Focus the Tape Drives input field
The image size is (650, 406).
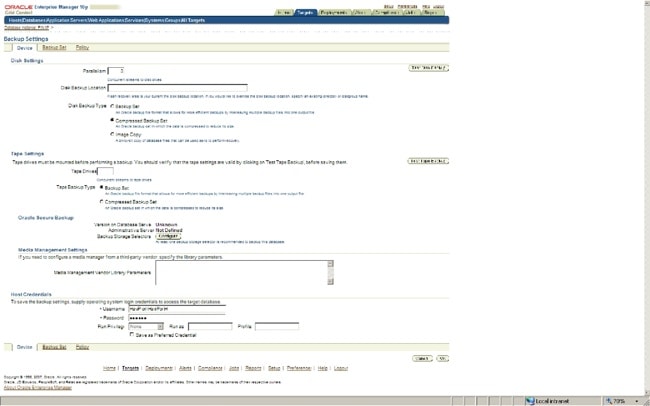tap(105, 171)
